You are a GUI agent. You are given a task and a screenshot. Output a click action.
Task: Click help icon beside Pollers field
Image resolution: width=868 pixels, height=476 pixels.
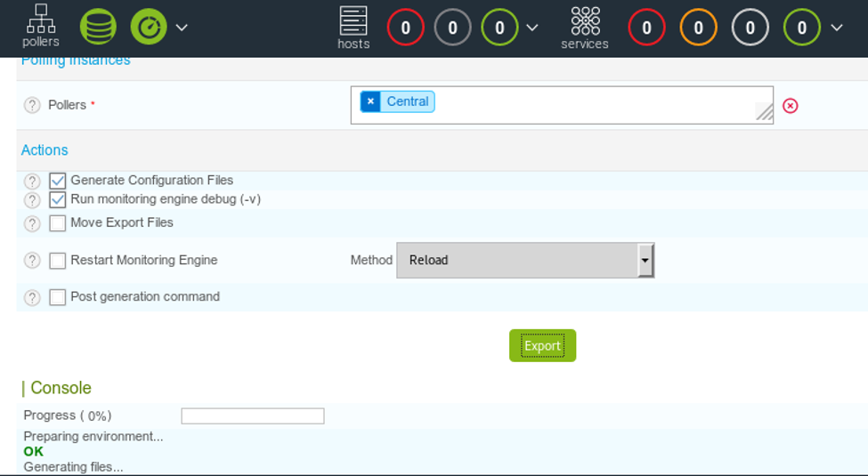pos(32,105)
